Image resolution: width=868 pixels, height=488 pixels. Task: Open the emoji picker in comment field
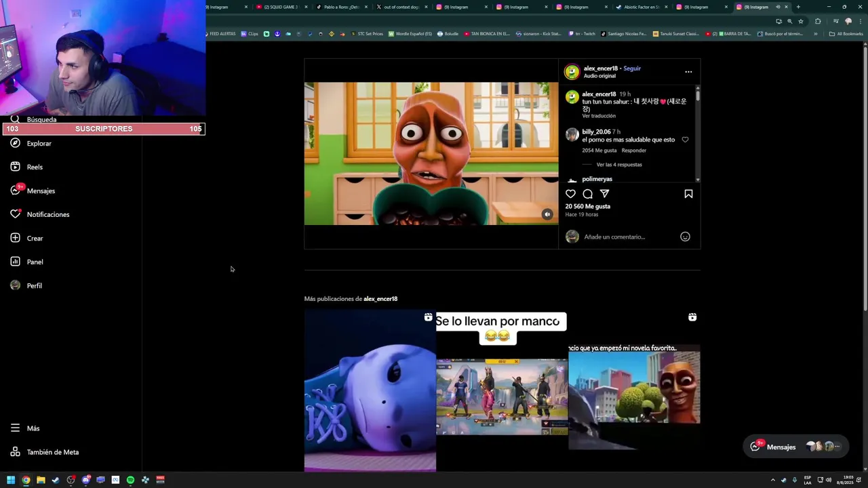point(685,237)
